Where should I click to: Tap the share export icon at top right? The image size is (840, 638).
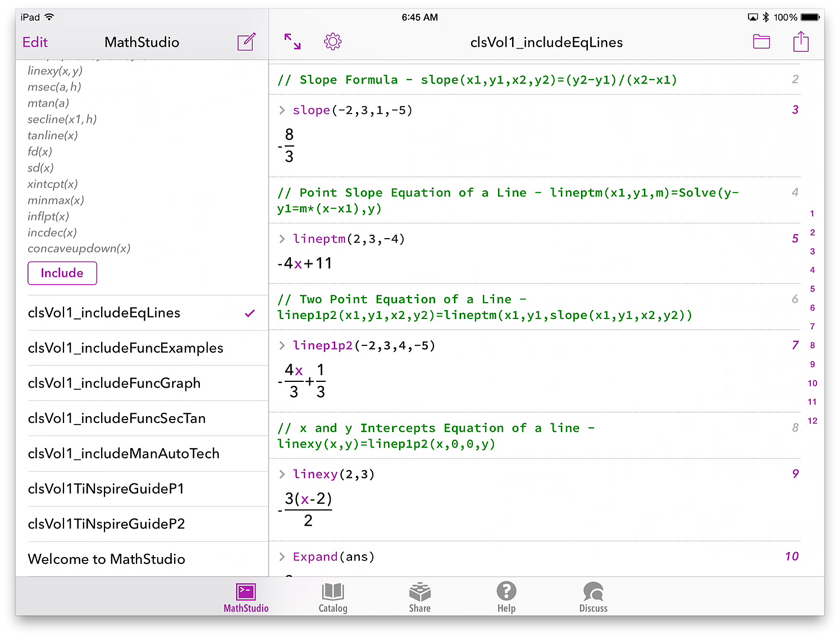[x=801, y=42]
